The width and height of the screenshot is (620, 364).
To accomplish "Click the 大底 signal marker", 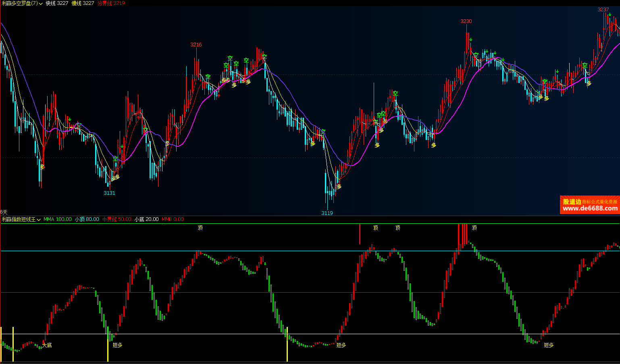I will tap(47, 345).
